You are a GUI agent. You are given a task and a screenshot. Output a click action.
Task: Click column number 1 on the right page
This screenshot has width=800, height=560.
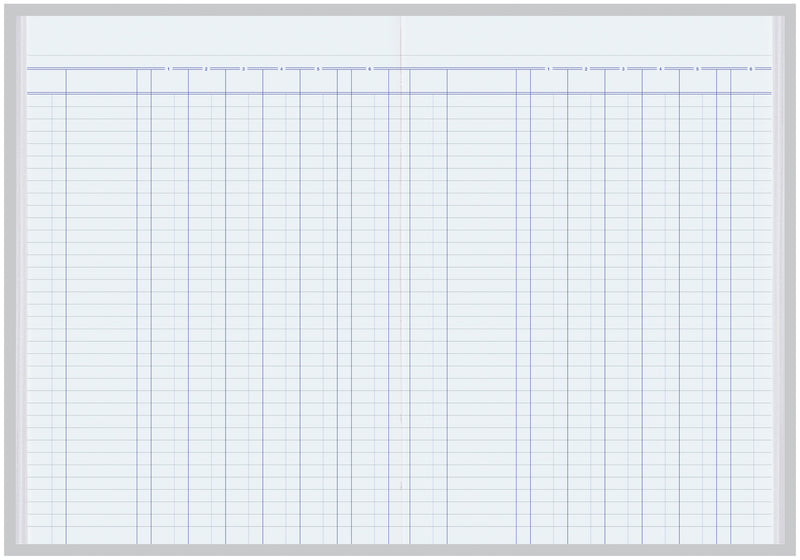[x=548, y=69]
